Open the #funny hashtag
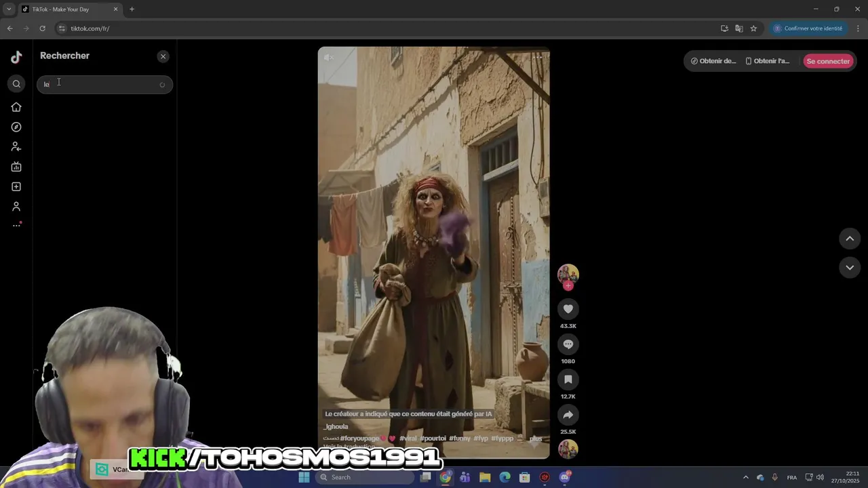The height and width of the screenshot is (488, 868). [460, 439]
